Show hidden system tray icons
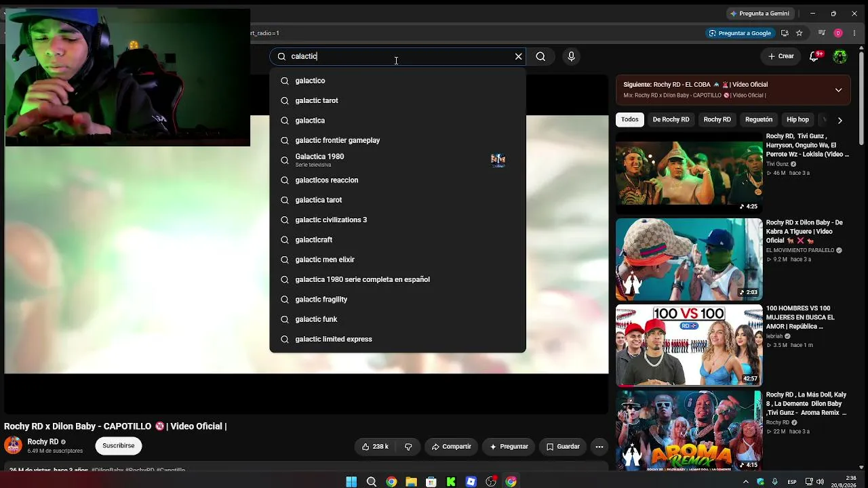The width and height of the screenshot is (868, 488). pos(746,482)
